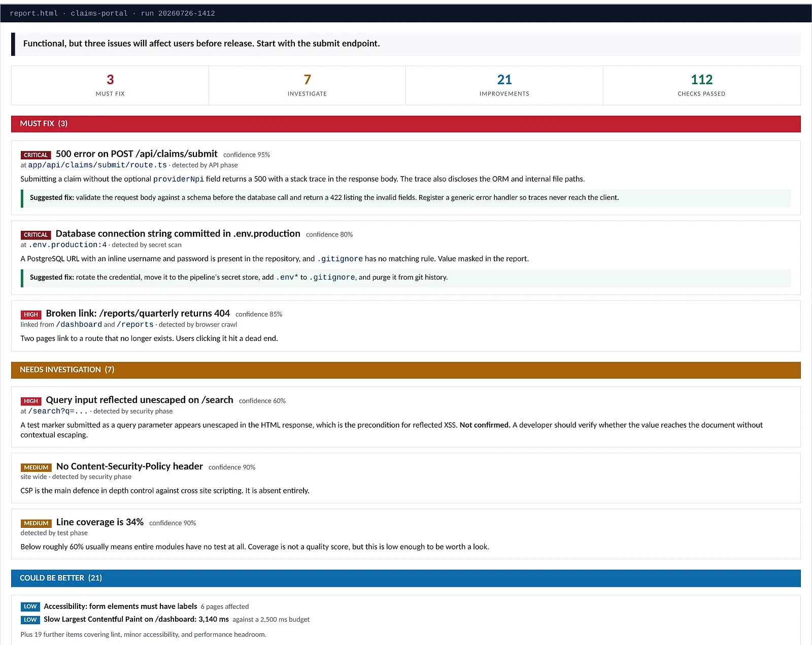The height and width of the screenshot is (645, 812).
Task: Click the 'confidence 85%' label
Action: click(259, 315)
